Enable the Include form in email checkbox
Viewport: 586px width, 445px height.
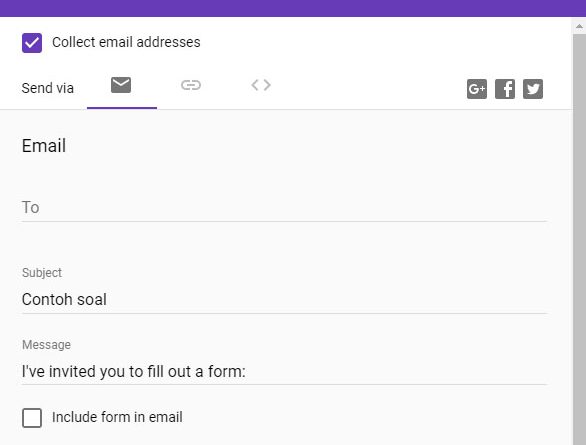click(32, 418)
